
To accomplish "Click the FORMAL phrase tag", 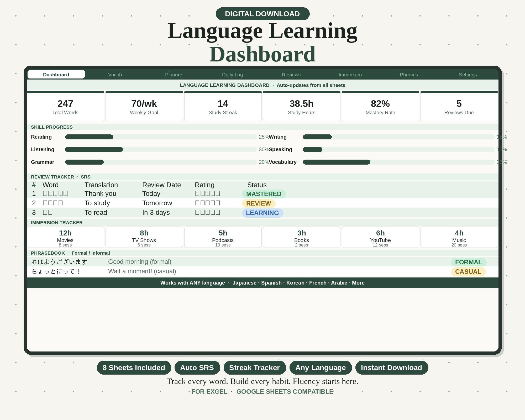I will (x=469, y=262).
